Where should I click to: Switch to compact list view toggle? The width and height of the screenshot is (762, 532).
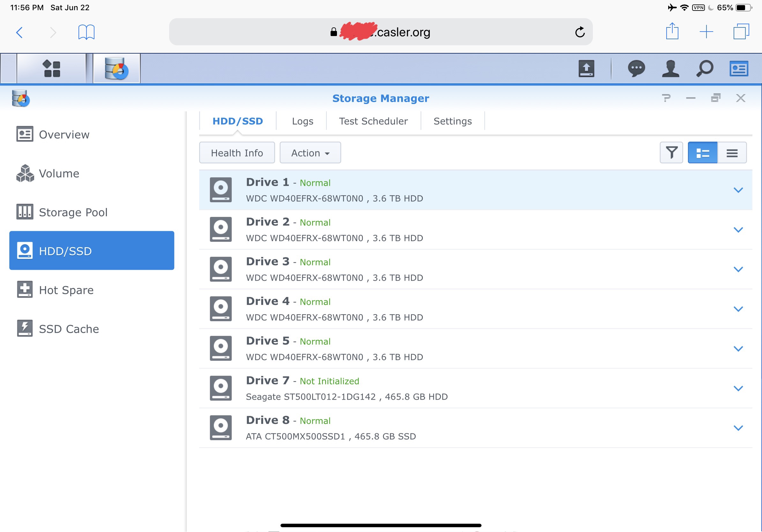731,152
